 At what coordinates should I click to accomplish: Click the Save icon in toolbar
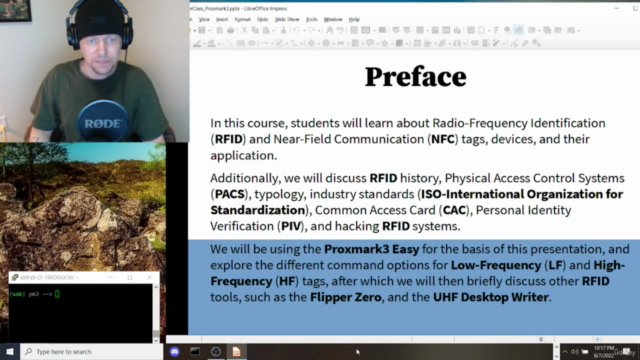[202, 30]
